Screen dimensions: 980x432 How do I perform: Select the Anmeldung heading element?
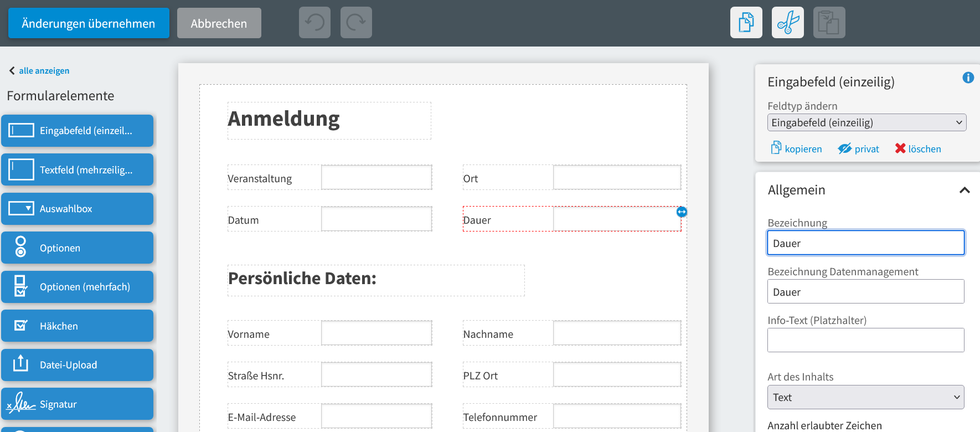(329, 120)
